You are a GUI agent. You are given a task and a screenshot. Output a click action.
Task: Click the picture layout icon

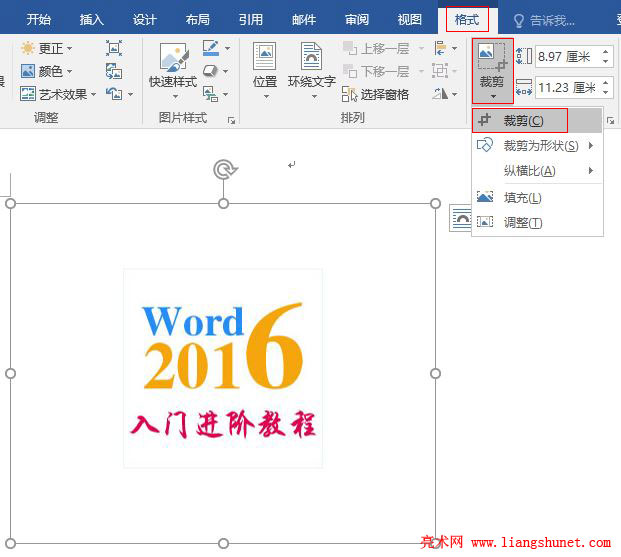click(x=210, y=94)
